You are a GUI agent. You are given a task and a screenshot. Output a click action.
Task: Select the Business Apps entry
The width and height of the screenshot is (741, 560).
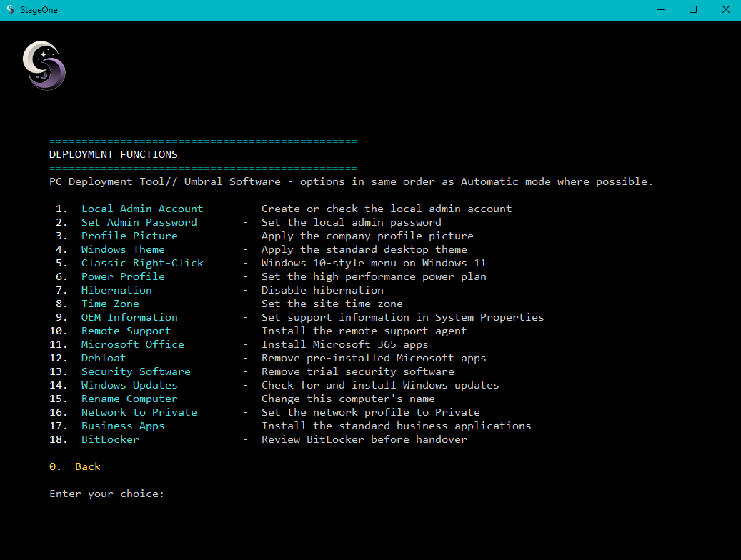(123, 426)
